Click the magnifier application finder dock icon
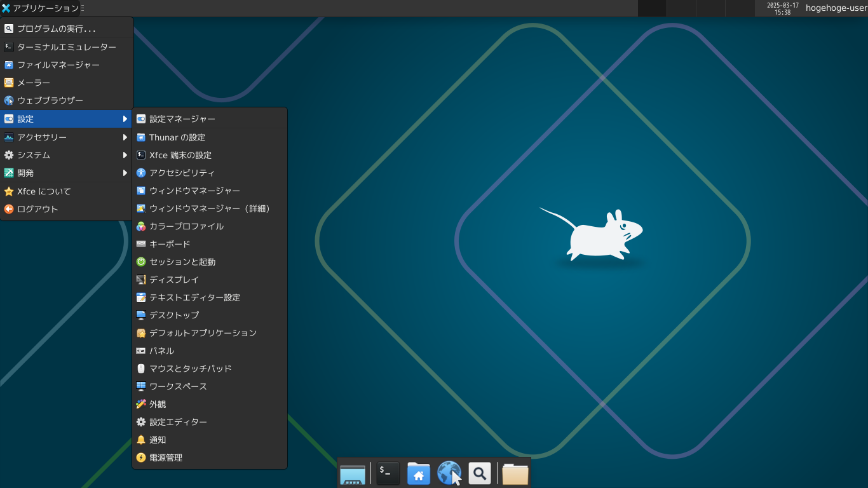The image size is (868, 488). point(480,473)
